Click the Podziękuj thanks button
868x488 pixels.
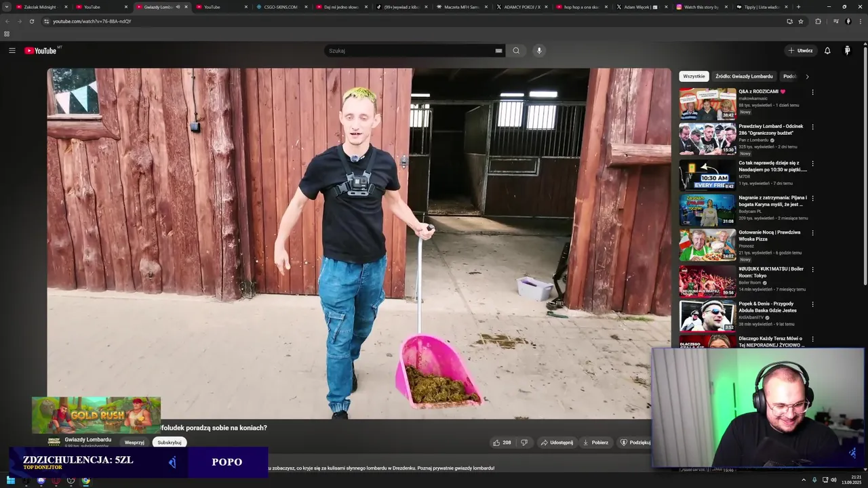(635, 443)
